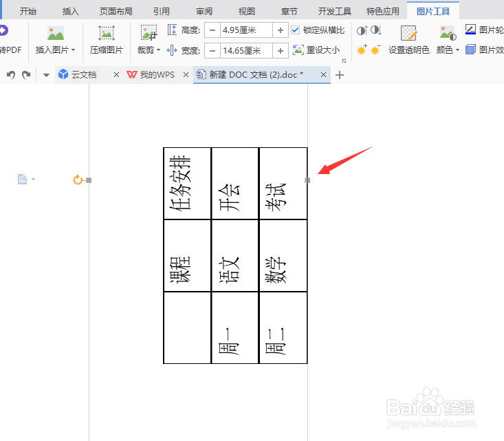Click the picture effects 图片效 icon
This screenshot has width=504, height=441.
(x=470, y=50)
